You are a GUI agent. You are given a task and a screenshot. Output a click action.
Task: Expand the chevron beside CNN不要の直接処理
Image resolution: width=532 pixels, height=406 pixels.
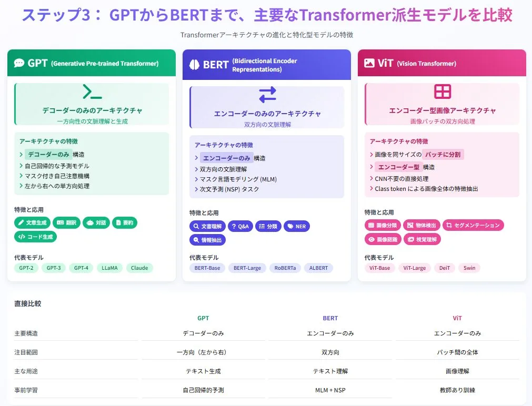tap(372, 179)
